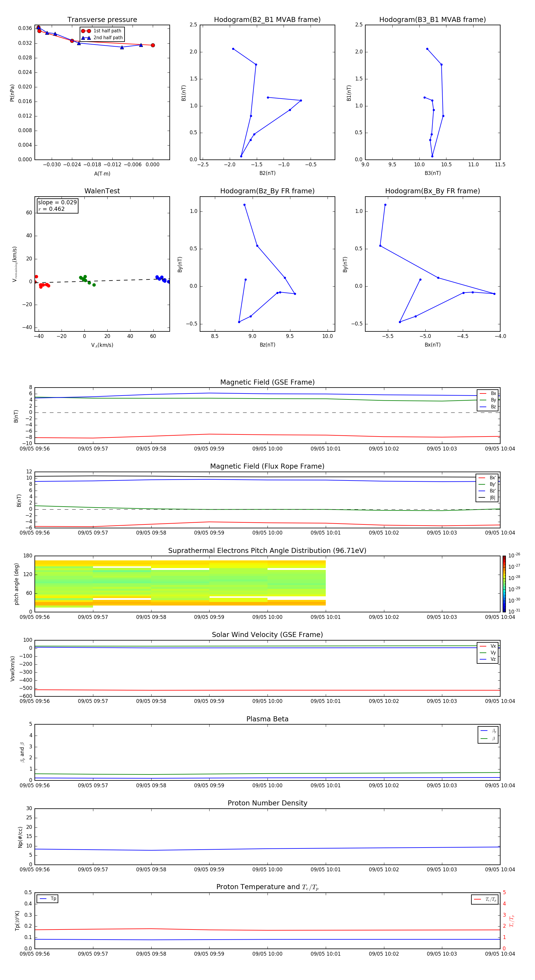Viewport: 535px width, 980px height.
Task: Click the 'Magnetic Field (GSE Frame)' title
Action: 267,382
